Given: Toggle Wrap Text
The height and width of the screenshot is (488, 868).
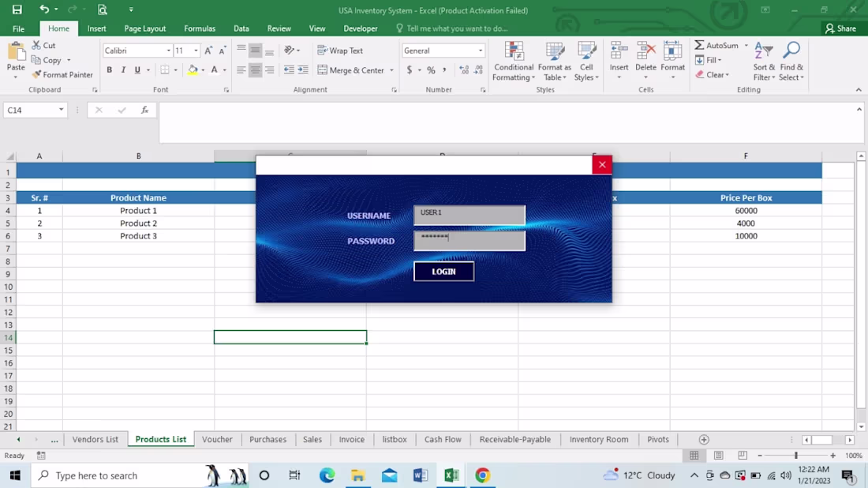Looking at the screenshot, I should coord(340,50).
